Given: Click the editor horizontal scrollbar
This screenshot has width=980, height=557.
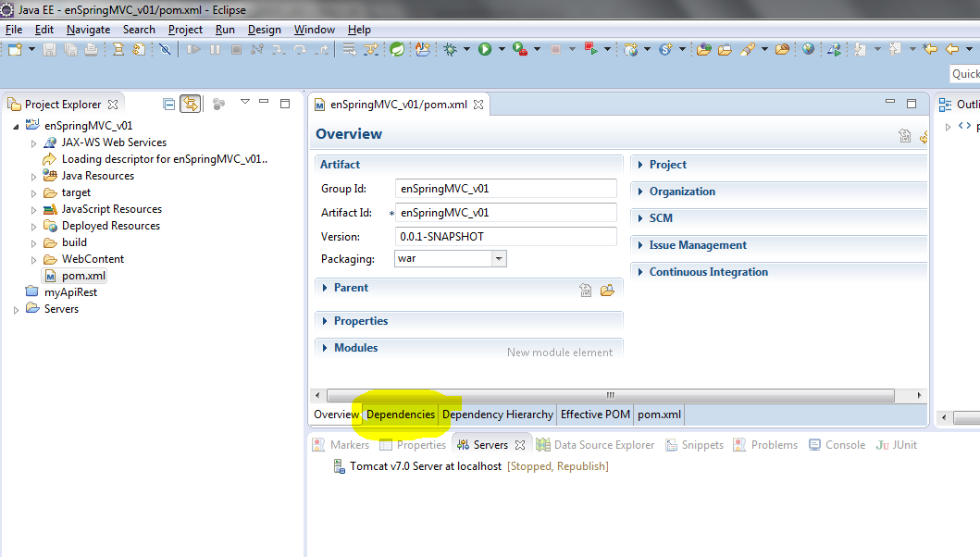Looking at the screenshot, I should tap(610, 395).
